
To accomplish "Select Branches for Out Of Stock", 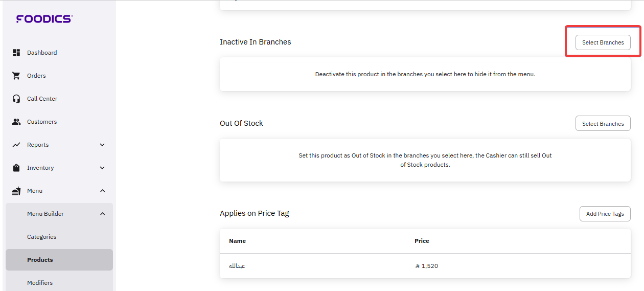I will tap(603, 124).
